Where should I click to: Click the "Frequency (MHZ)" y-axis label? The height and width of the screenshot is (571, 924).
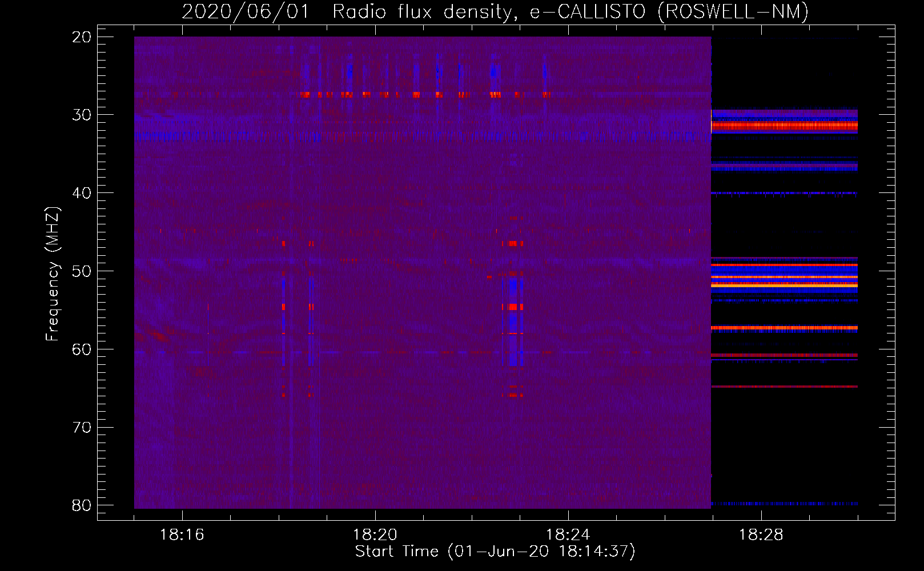[53, 274]
